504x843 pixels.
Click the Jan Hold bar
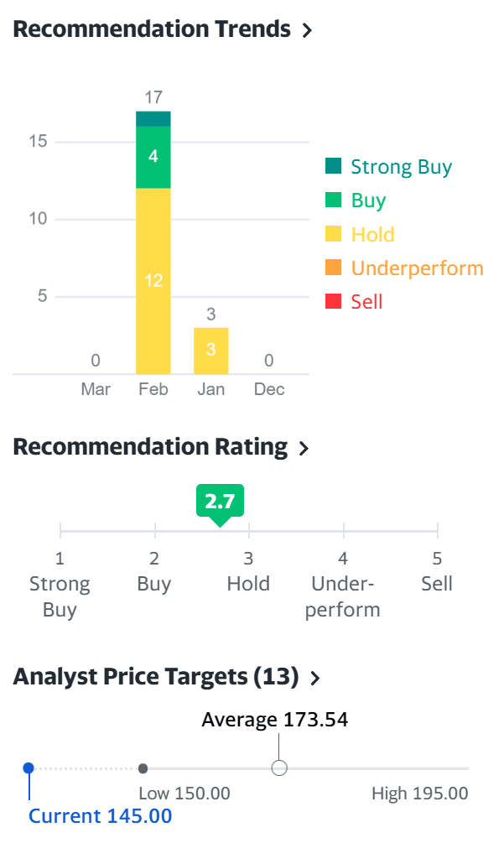click(211, 351)
